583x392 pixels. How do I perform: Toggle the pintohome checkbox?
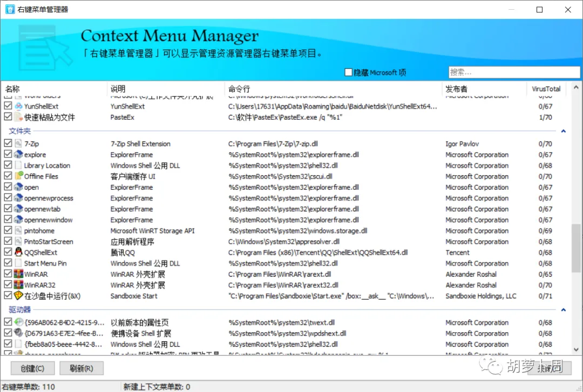pyautogui.click(x=8, y=230)
